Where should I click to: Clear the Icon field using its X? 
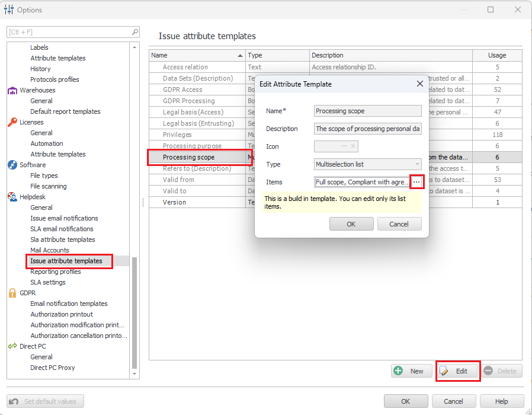pos(353,146)
